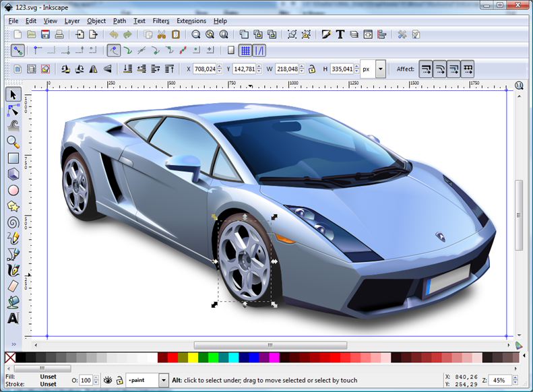Click the horizontal canvas scrollbar
533x392 pixels.
pyautogui.click(x=270, y=345)
